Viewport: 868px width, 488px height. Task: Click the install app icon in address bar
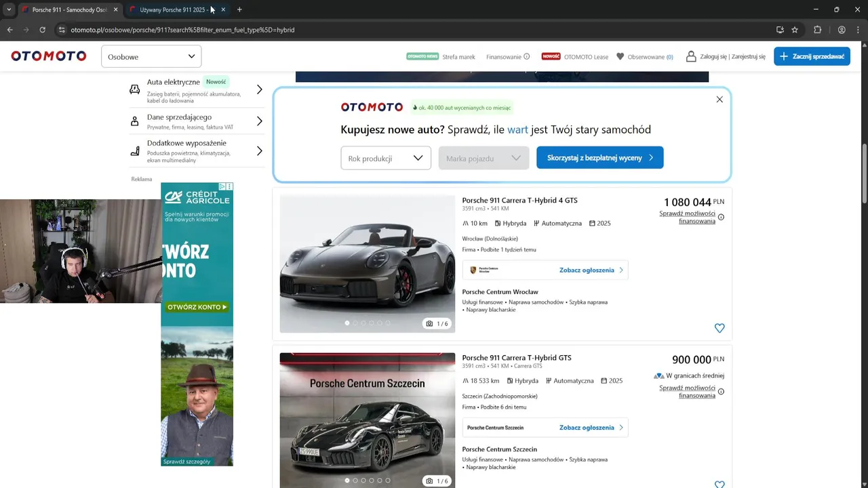click(x=780, y=30)
